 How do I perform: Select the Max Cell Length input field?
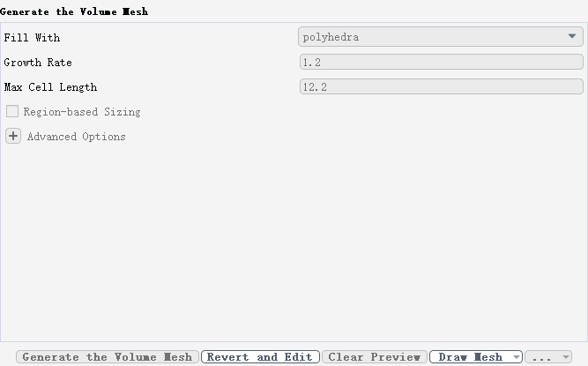tap(441, 86)
